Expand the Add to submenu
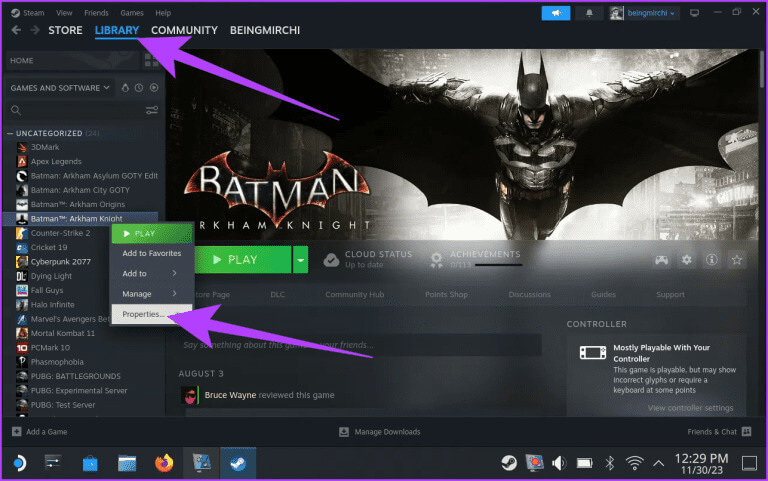Screen dimensions: 768x481 [152, 273]
